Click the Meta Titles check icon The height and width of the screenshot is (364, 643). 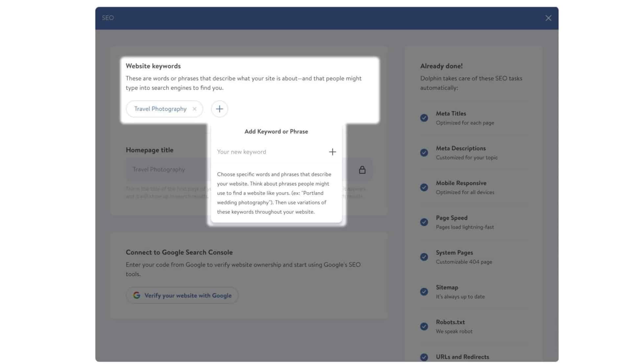coord(424,118)
